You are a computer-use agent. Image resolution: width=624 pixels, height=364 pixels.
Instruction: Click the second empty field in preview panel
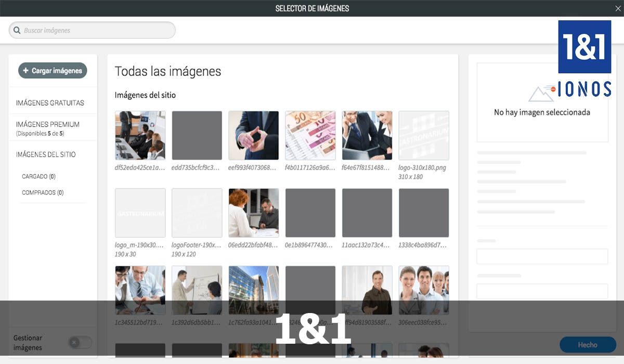coord(542,291)
